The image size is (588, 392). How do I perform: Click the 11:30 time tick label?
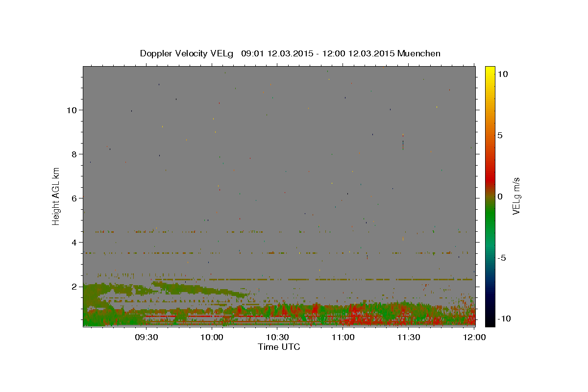tap(409, 337)
